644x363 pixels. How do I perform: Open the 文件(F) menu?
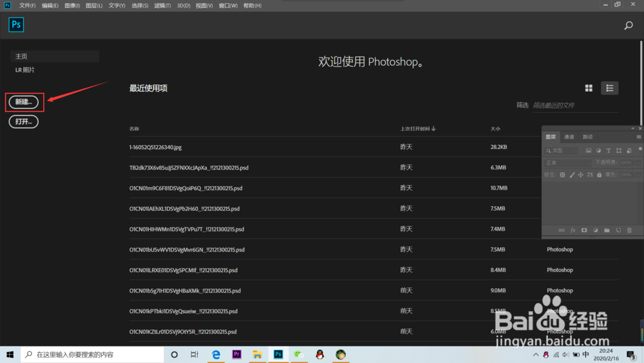point(28,6)
